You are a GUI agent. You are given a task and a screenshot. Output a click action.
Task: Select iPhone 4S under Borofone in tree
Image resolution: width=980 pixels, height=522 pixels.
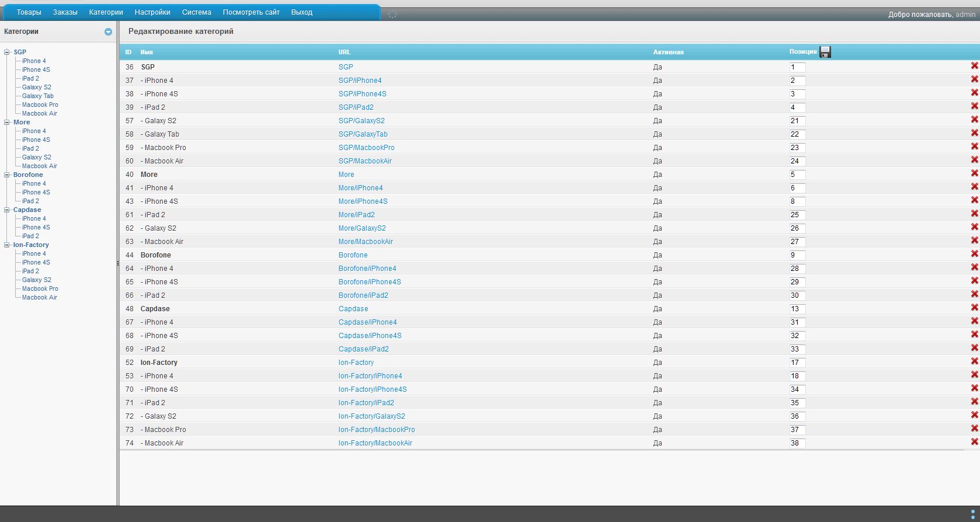pos(36,192)
